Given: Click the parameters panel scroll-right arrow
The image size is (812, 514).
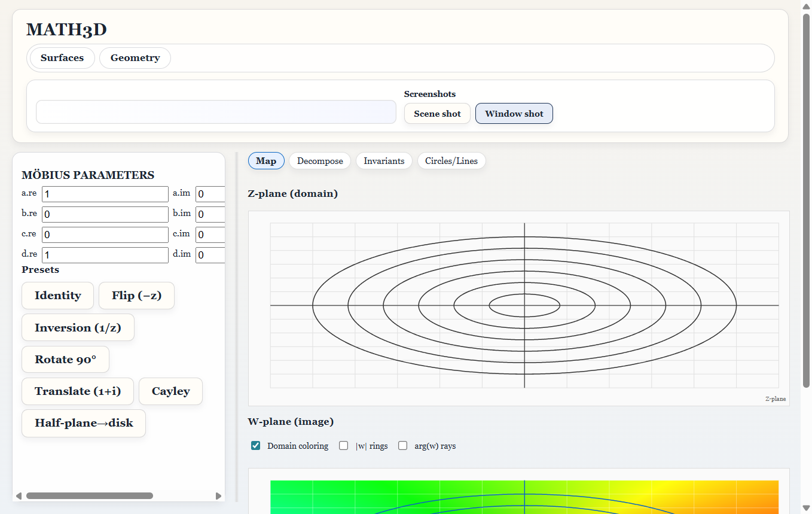Looking at the screenshot, I should [x=218, y=495].
